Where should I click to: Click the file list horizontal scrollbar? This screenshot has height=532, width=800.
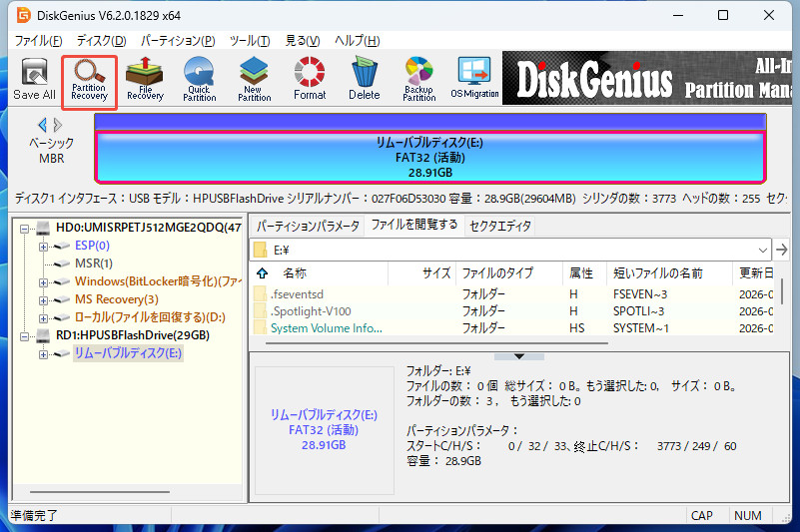pyautogui.click(x=436, y=343)
